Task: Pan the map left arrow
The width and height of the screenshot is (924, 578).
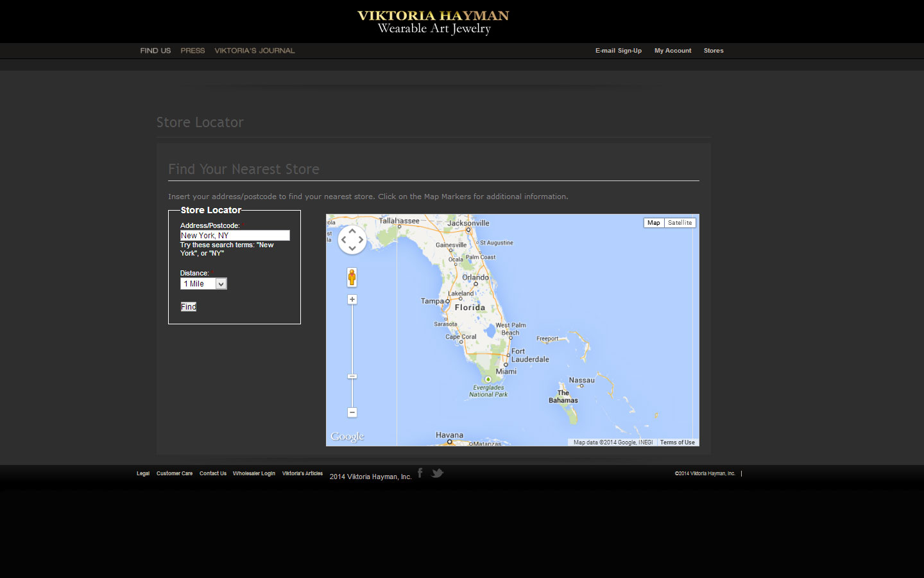Action: 343,240
